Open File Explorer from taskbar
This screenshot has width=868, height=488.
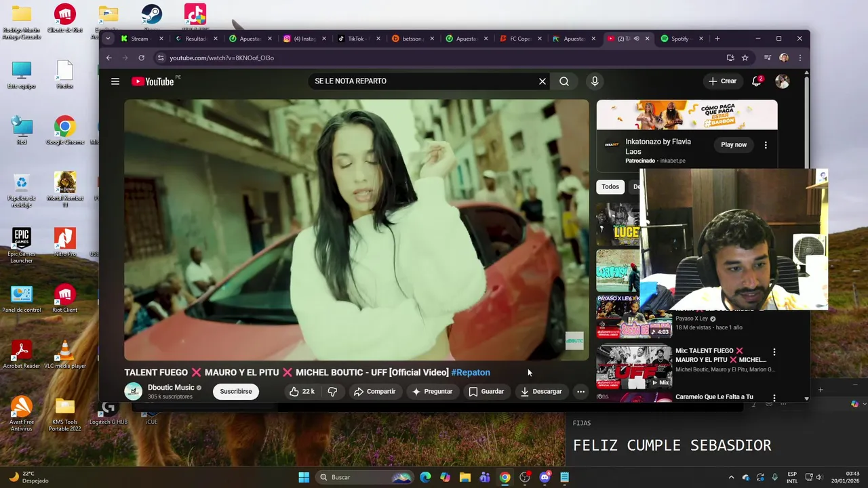click(465, 477)
